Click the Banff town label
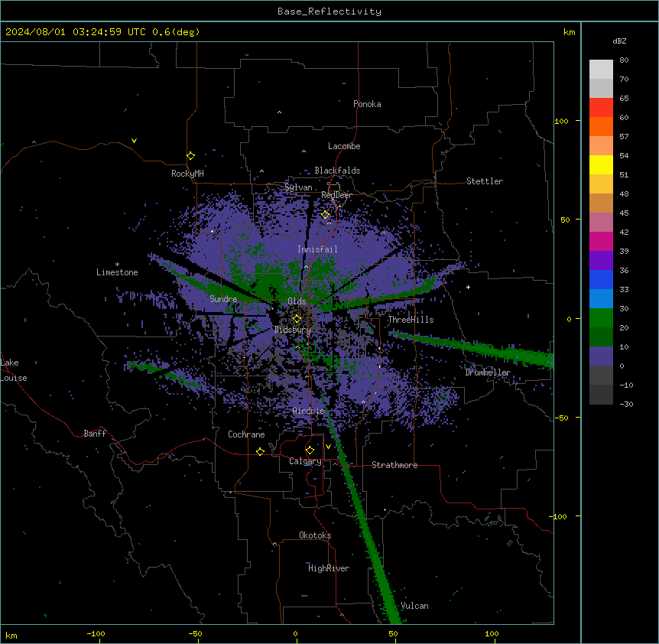This screenshot has height=644, width=659. (x=95, y=434)
